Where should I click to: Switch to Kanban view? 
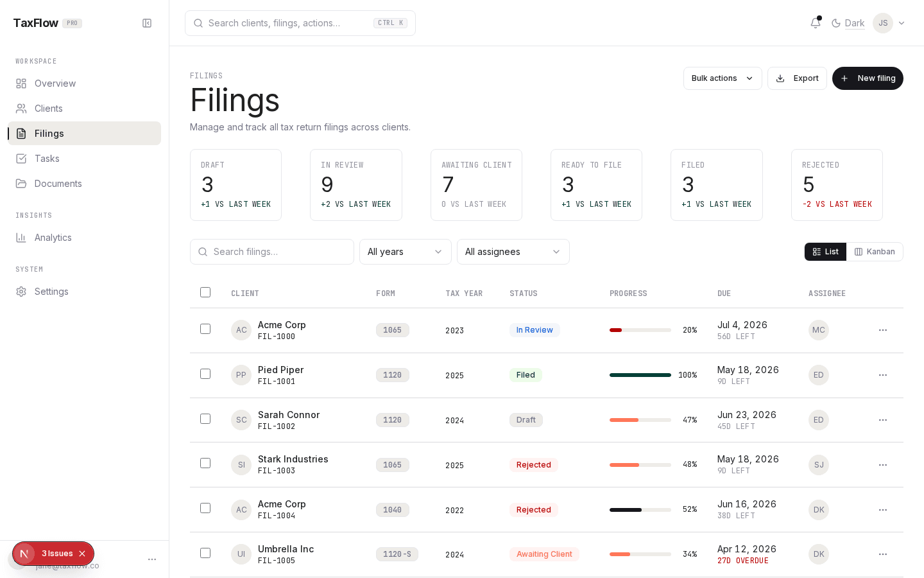[875, 252]
